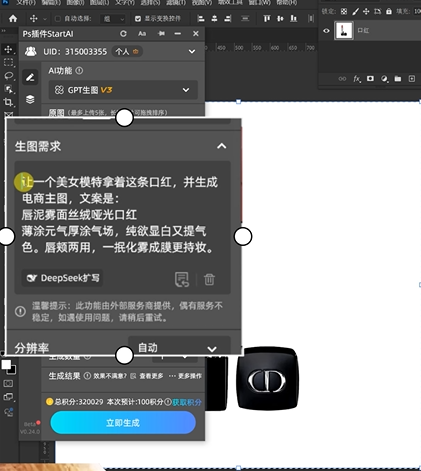Click 更多操作 in 生成结果 row
Screen dimensions: 421x471
tap(189, 376)
